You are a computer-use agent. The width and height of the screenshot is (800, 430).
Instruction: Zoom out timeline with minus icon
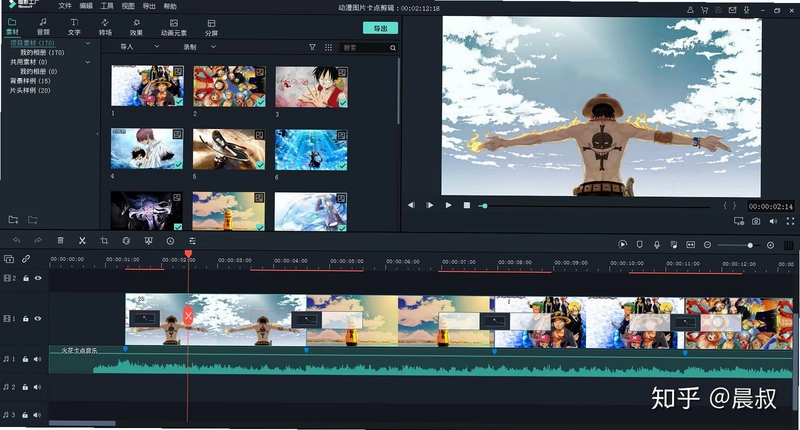[707, 245]
